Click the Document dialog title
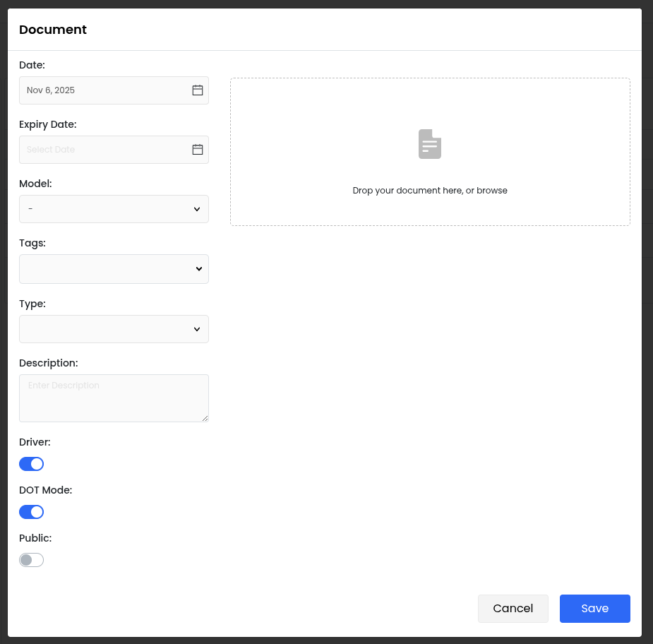The image size is (653, 644). point(53,30)
